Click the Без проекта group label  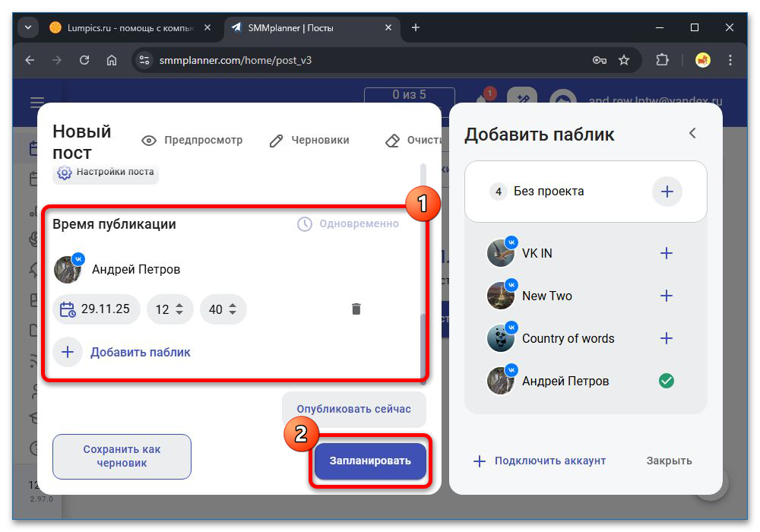549,192
